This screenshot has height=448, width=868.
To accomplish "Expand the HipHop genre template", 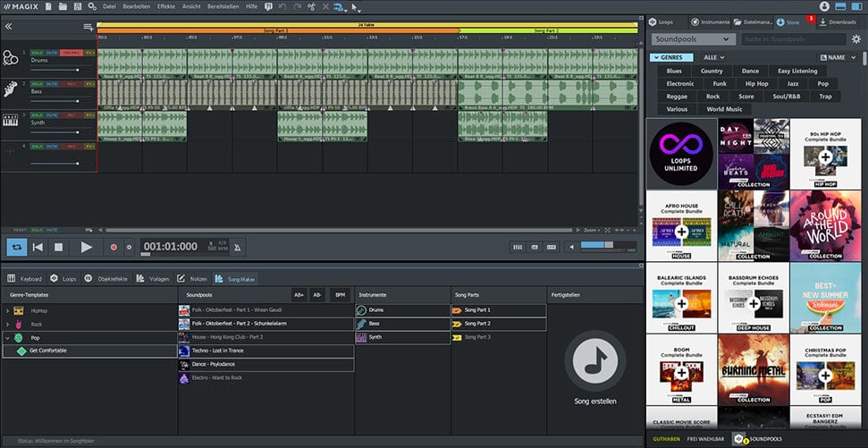I will pos(7,310).
